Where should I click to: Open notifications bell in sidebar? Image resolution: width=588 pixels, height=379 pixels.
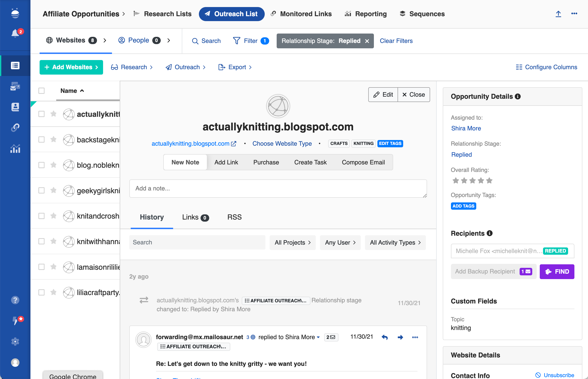[15, 33]
